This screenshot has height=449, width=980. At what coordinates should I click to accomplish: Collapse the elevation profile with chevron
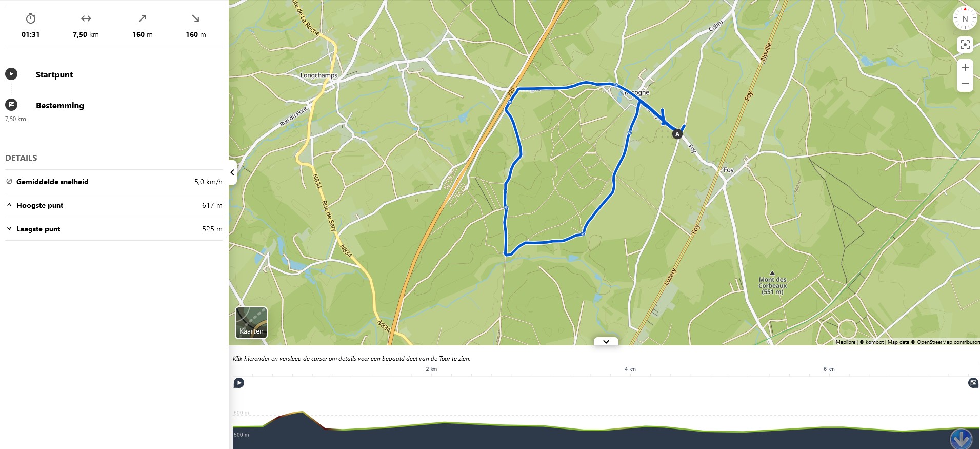tap(606, 342)
